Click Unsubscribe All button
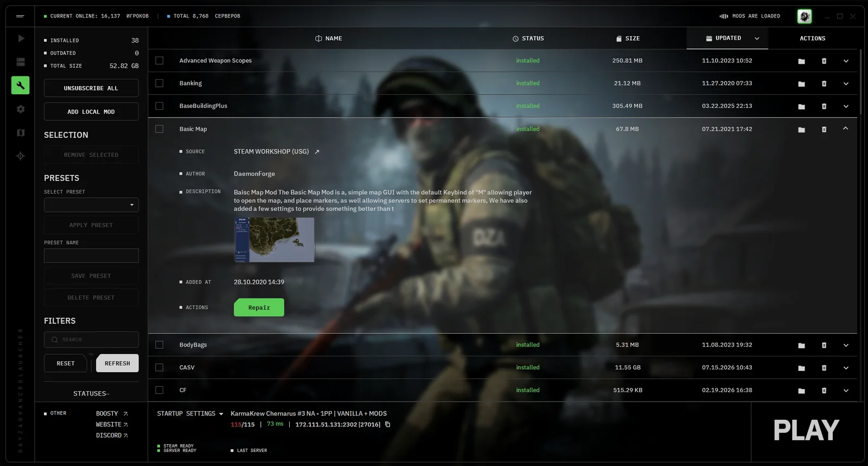868x466 pixels. pos(91,88)
